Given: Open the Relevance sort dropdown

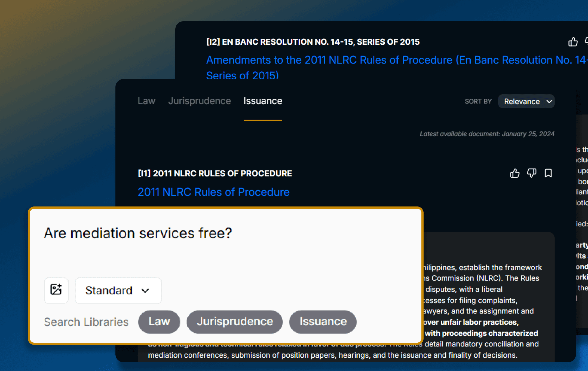Looking at the screenshot, I should pos(526,101).
